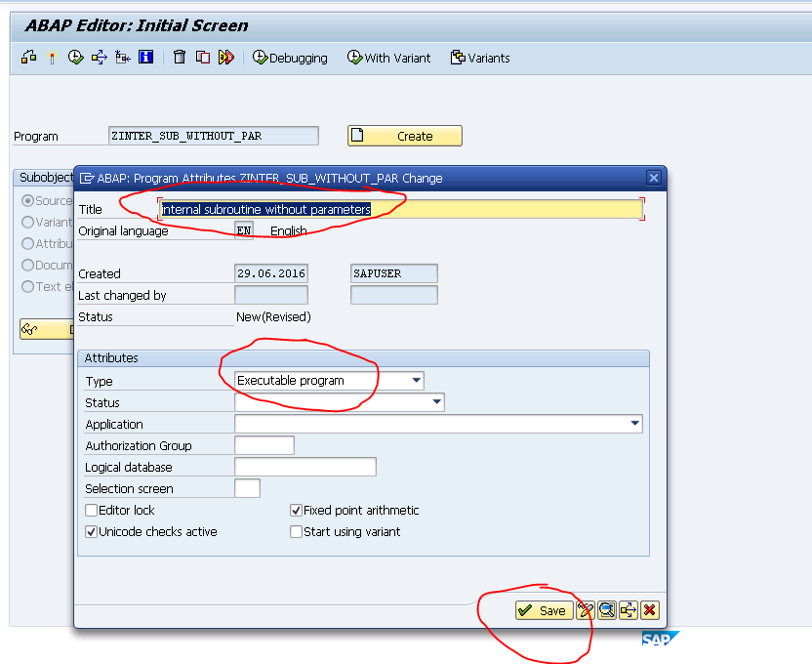Image resolution: width=812 pixels, height=664 pixels.
Task: Click the pencil edit icon in the dialog footer
Action: (586, 609)
